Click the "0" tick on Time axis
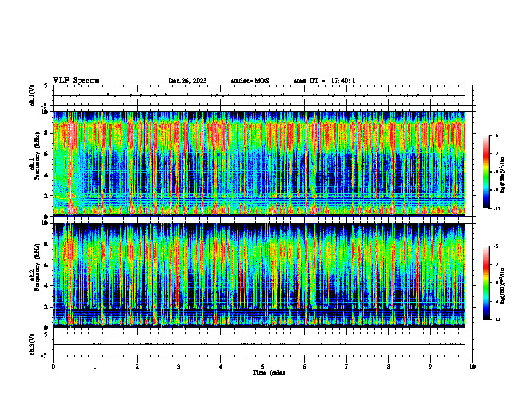This screenshot has height=411, width=532. pos(53,367)
